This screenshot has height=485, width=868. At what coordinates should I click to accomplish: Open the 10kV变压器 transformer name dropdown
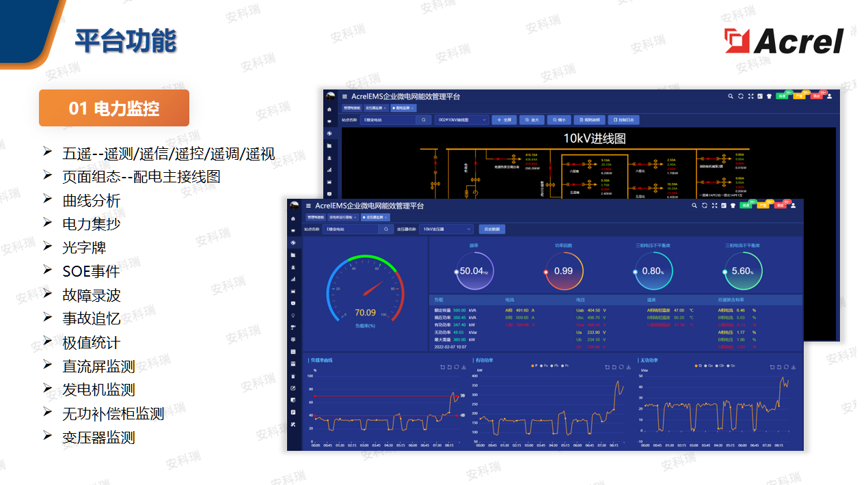(446, 230)
